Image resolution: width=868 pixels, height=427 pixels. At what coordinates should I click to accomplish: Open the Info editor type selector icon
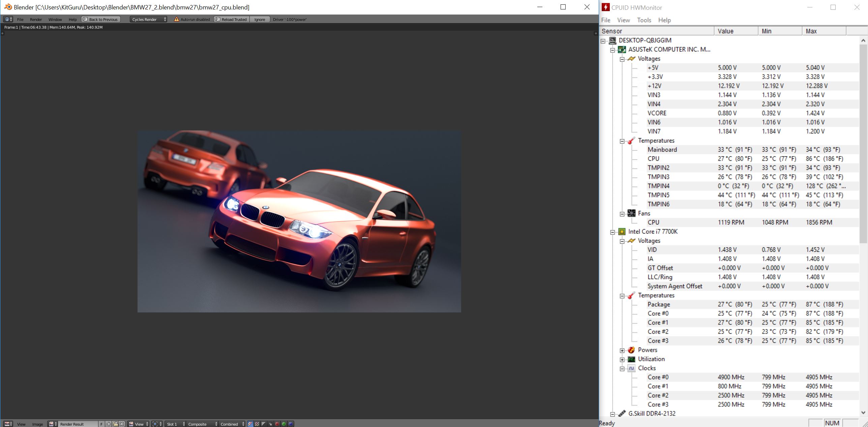click(x=8, y=19)
